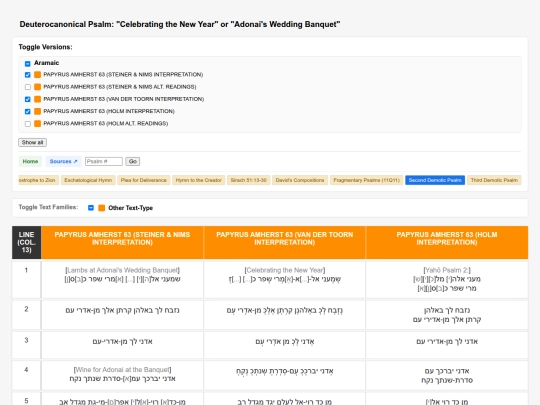
Task: Click orange swatch beside Steiner & Nims Alt. Readings
Action: coord(38,87)
